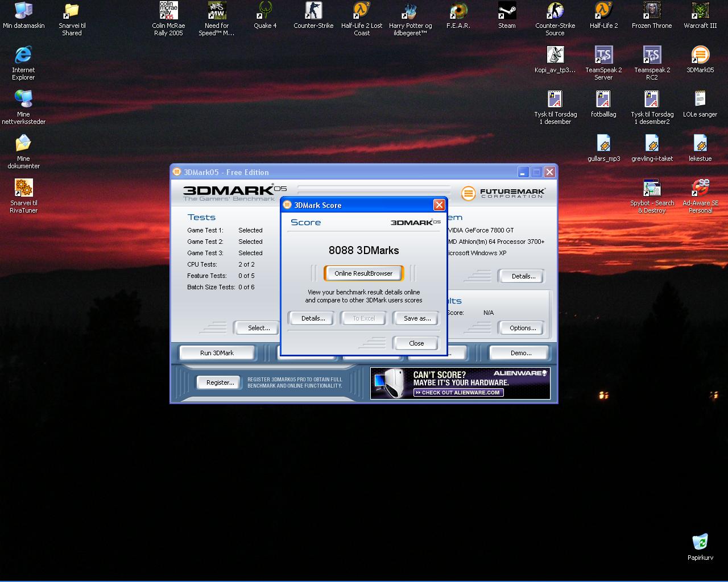The image size is (728, 582).
Task: Click the Save as... button
Action: (x=417, y=318)
